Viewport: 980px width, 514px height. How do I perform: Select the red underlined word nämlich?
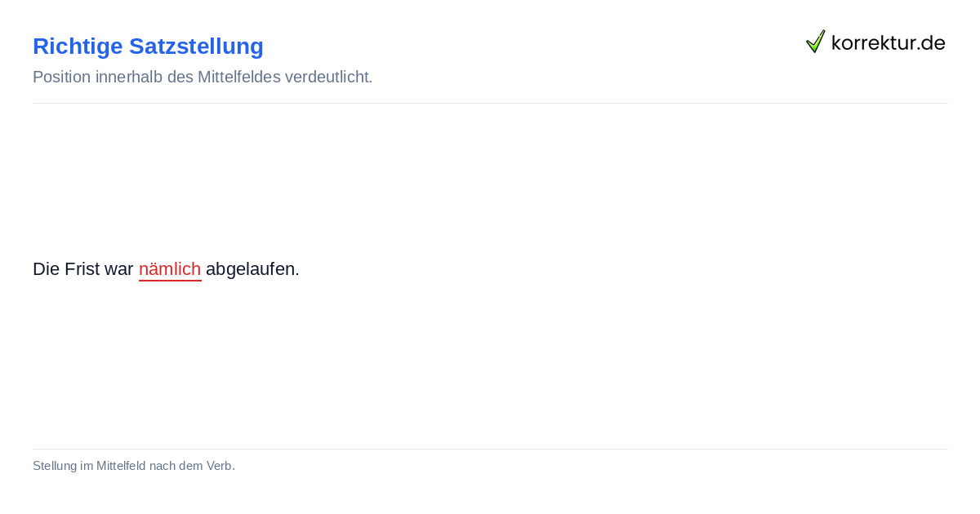170,269
